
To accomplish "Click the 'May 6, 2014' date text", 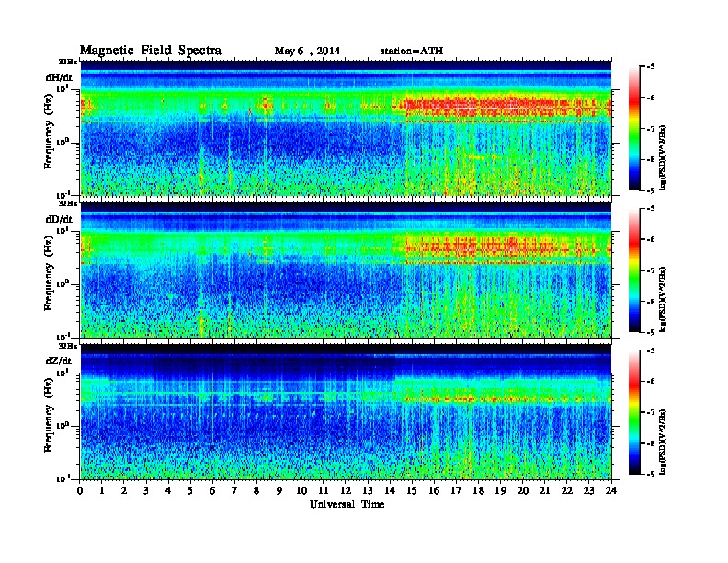I will click(x=307, y=52).
